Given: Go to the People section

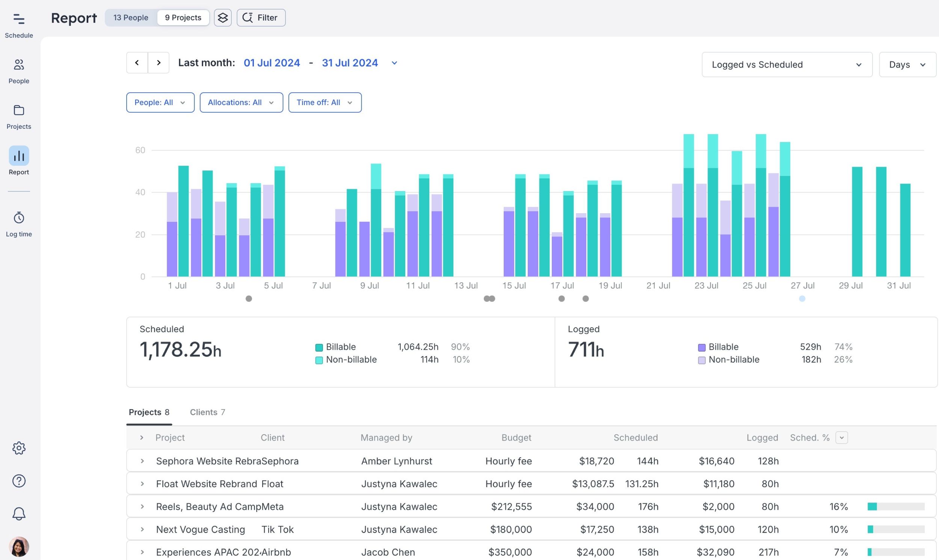Looking at the screenshot, I should (x=19, y=65).
